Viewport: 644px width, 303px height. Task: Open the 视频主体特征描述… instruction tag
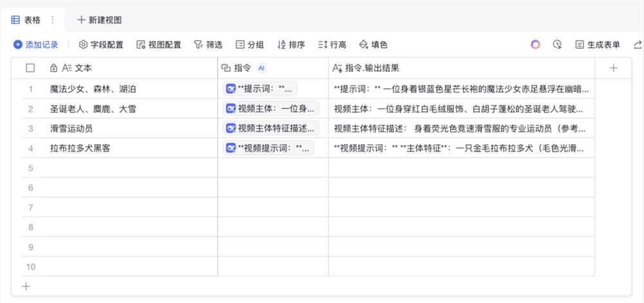tap(271, 128)
